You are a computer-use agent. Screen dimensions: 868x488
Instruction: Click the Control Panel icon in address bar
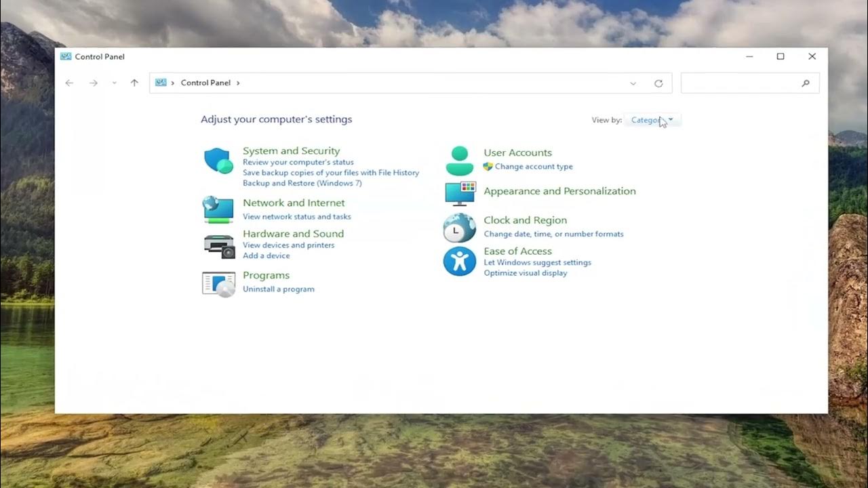161,83
